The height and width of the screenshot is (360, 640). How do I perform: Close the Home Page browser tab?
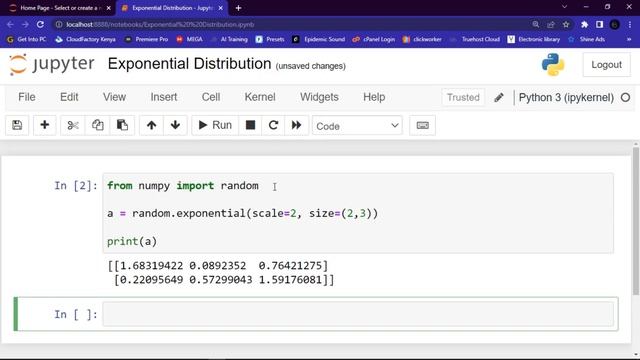pos(109,8)
